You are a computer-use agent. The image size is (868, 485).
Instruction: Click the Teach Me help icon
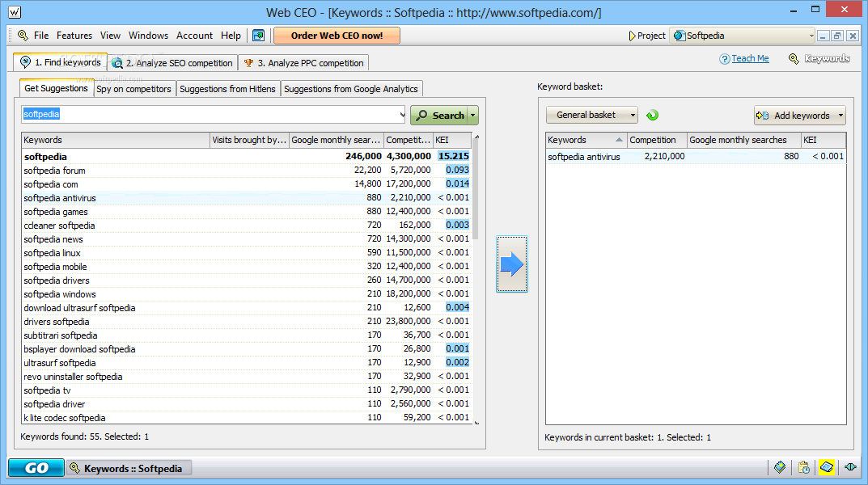(x=724, y=59)
